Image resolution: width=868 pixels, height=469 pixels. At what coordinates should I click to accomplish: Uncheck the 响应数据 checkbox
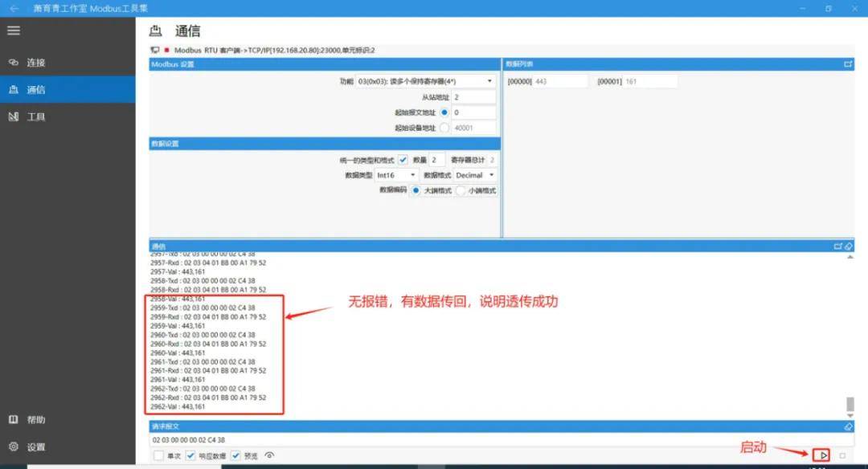pos(190,455)
